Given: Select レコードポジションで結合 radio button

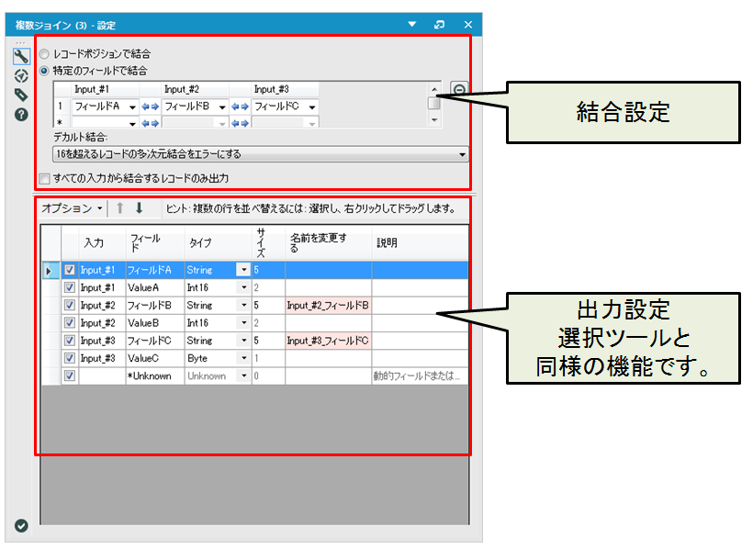Looking at the screenshot, I should click(x=45, y=54).
